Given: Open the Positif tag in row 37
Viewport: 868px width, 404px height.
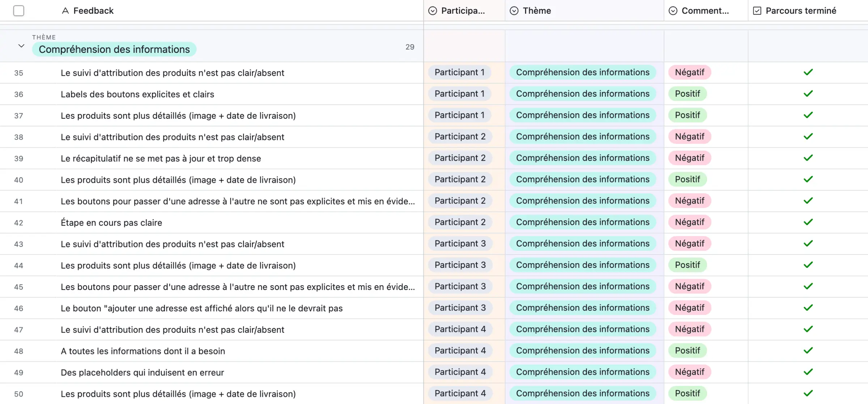Looking at the screenshot, I should click(688, 115).
